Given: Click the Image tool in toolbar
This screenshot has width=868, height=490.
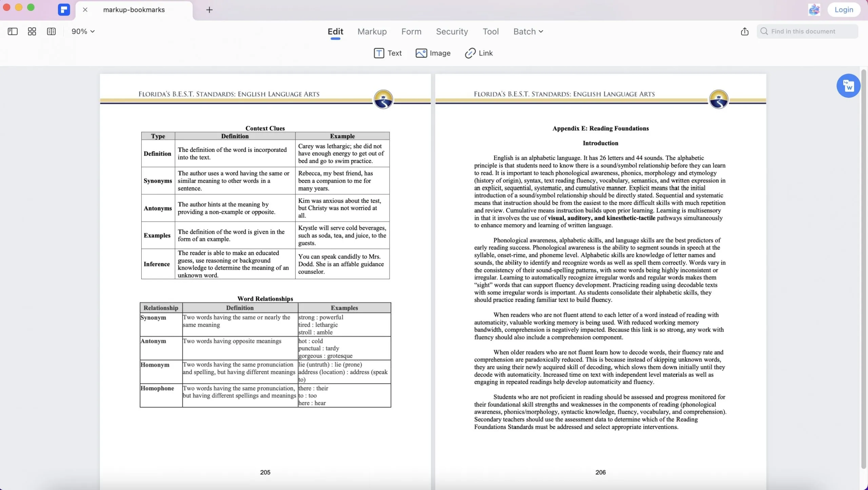Looking at the screenshot, I should point(433,54).
